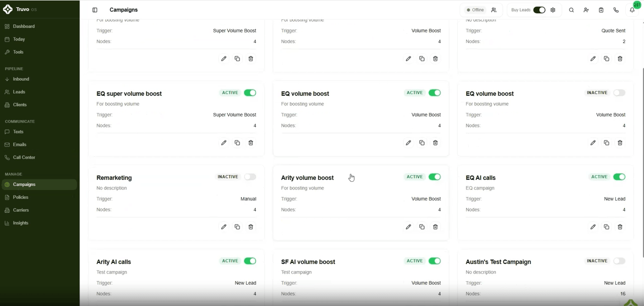This screenshot has height=306, width=644.
Task: Duplicate the EQ super volume boost campaign
Action: point(237,143)
